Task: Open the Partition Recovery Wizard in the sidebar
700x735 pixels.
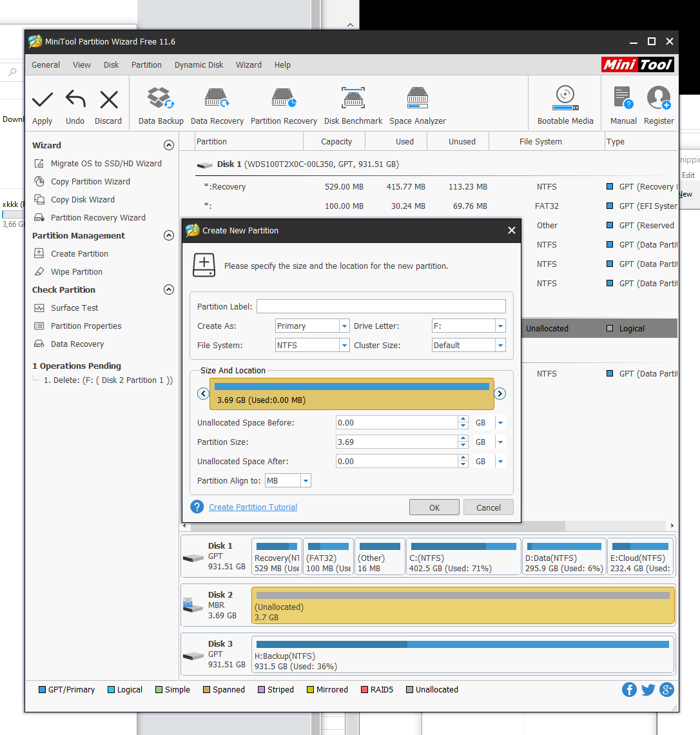Action: pos(90,217)
